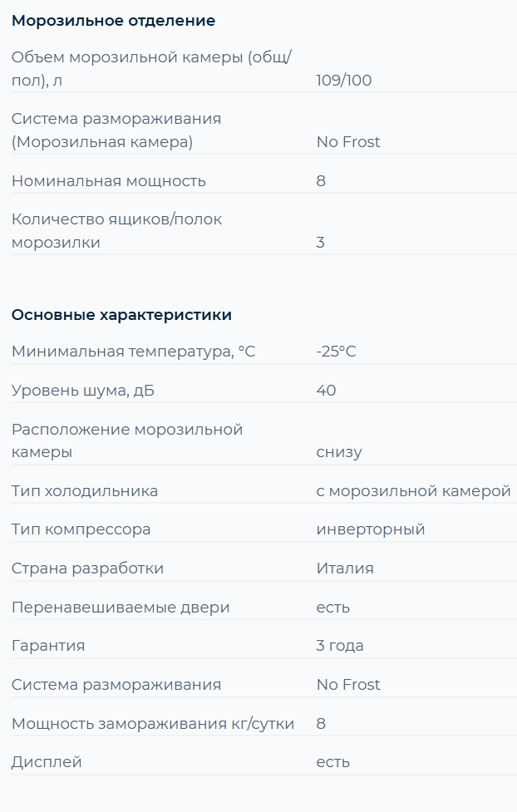Screen dimensions: 517x812
Task: Click the инверторный compressor value
Action: coord(371,529)
